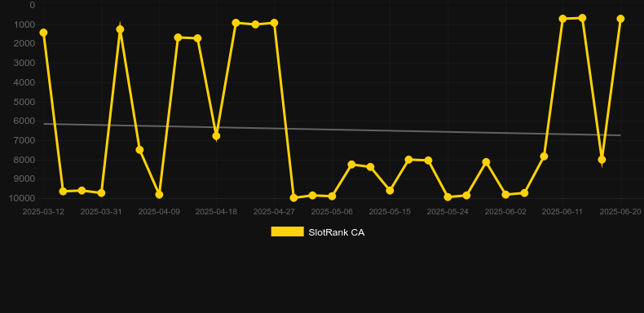
Task: Click the 2025-06-11 x-axis label
Action: click(562, 212)
